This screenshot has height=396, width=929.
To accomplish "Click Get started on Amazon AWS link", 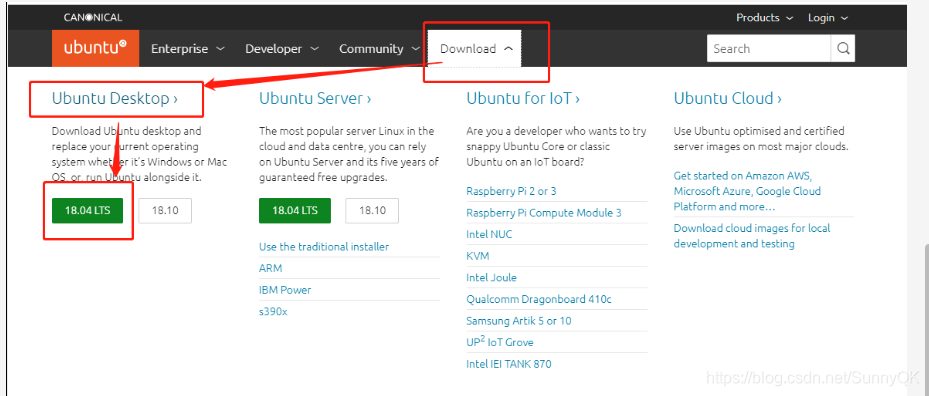I will pos(747,191).
